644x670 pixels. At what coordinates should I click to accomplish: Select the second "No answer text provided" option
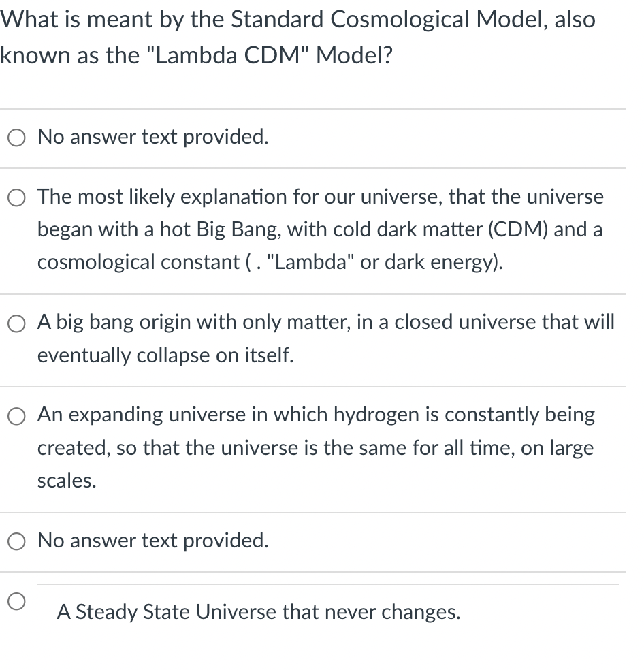coord(16,541)
